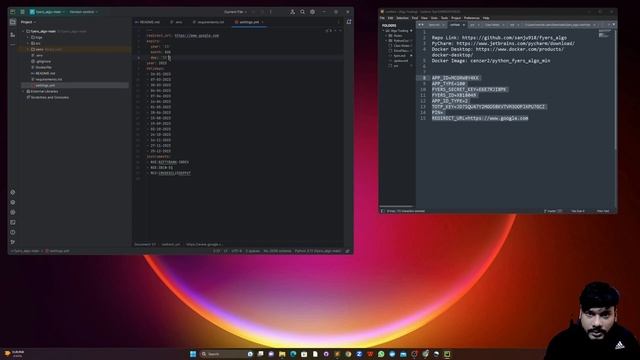Open the Terminal tool window icon
This screenshot has width=640, height=360.
[x=13, y=222]
